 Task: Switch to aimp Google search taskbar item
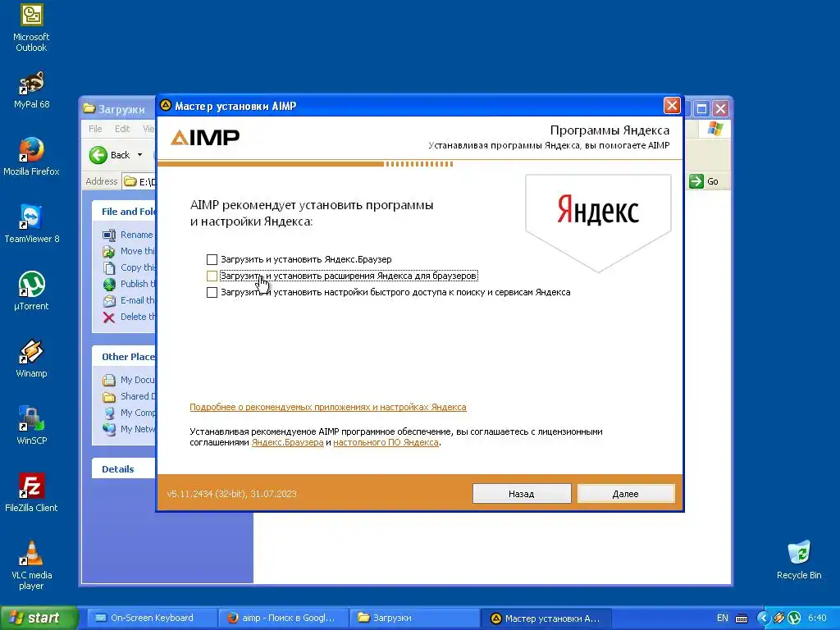[x=283, y=618]
